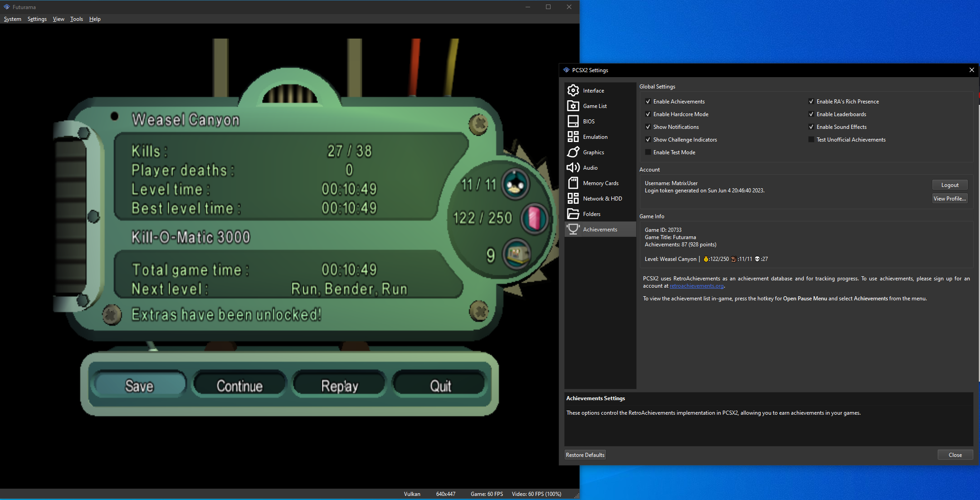Image resolution: width=980 pixels, height=500 pixels.
Task: Click the View Profile... button
Action: (x=950, y=199)
